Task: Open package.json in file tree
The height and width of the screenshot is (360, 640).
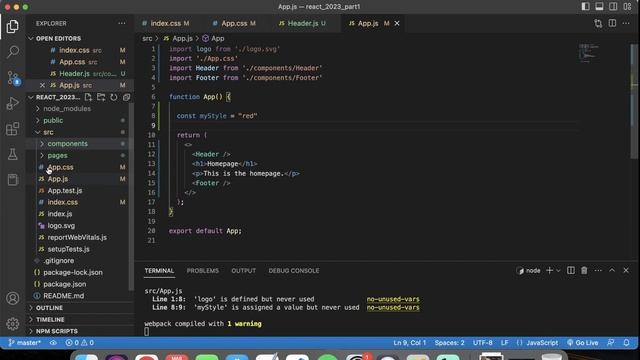Action: coord(64,284)
